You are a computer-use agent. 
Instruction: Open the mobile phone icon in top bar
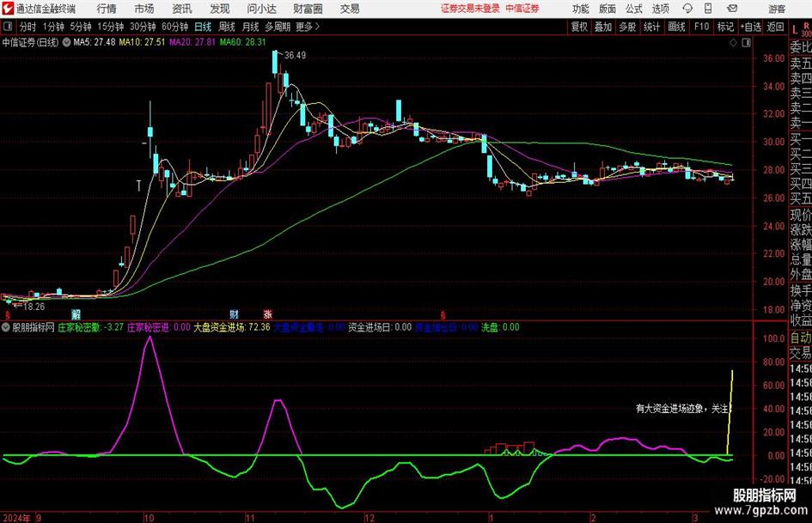pos(708,9)
